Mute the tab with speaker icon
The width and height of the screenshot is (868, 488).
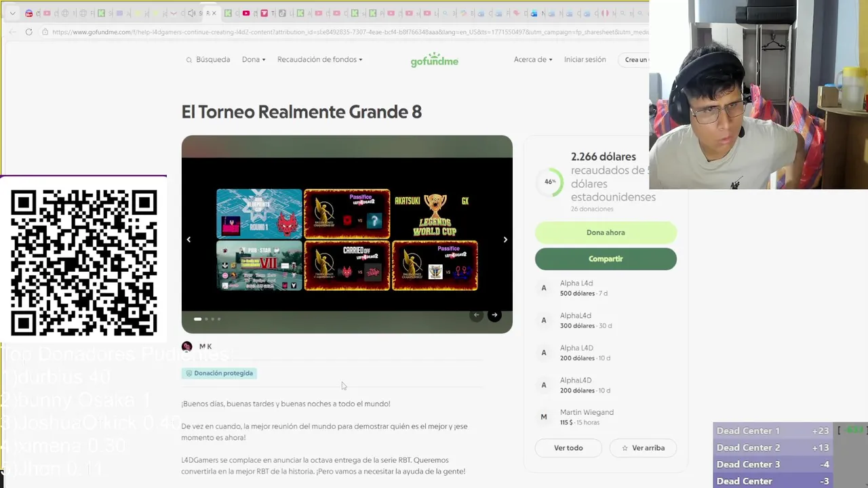click(191, 13)
